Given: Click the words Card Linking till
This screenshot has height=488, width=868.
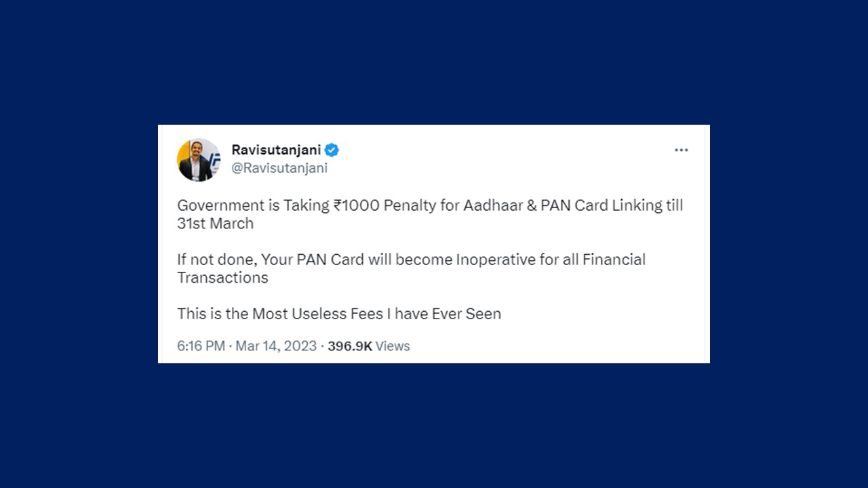Looking at the screenshot, I should pyautogui.click(x=629, y=205).
